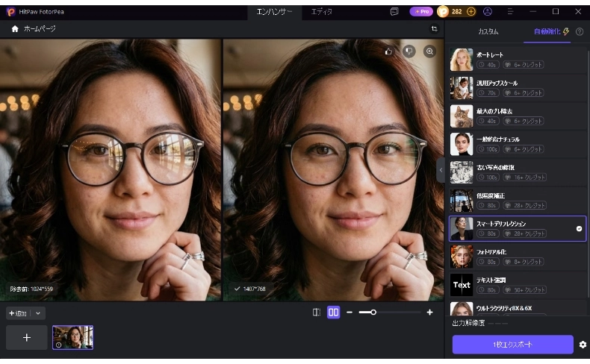The image size is (590, 364).
Task: Click the magnifier zoom icon on result
Action: (x=429, y=51)
